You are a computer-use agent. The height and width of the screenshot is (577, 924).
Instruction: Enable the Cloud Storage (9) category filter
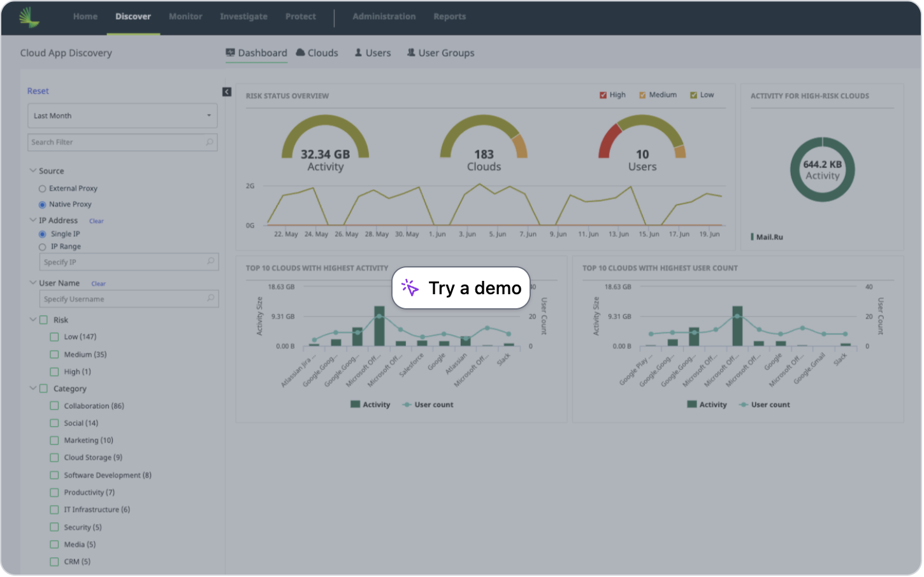[54, 457]
